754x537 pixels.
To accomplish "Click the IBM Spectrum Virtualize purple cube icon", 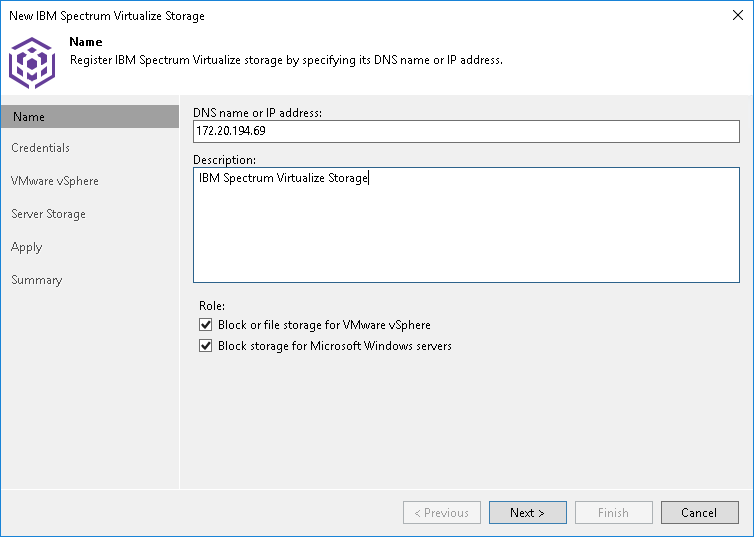I will coord(32,63).
